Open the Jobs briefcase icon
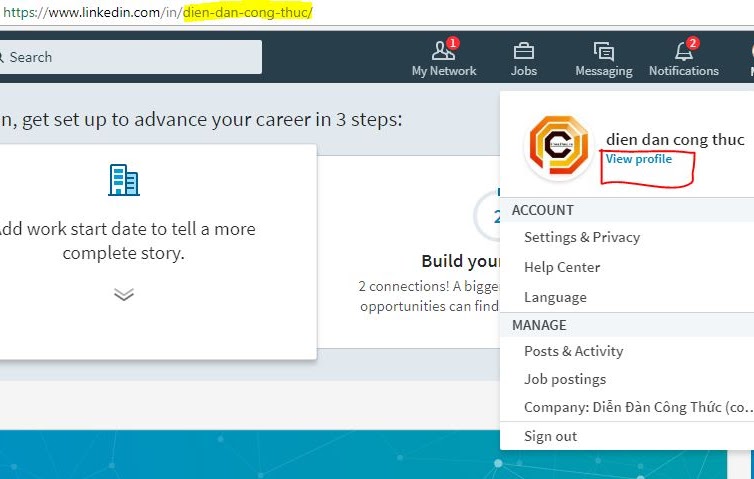This screenshot has height=479, width=754. click(523, 51)
